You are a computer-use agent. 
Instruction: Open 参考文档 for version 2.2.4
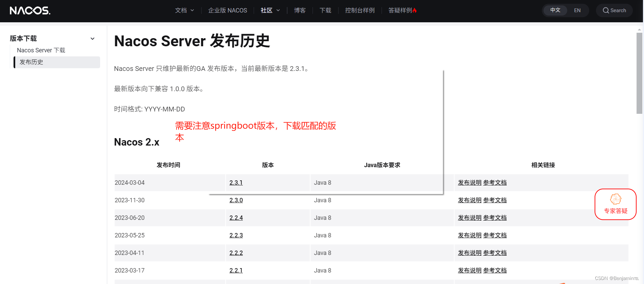(495, 218)
